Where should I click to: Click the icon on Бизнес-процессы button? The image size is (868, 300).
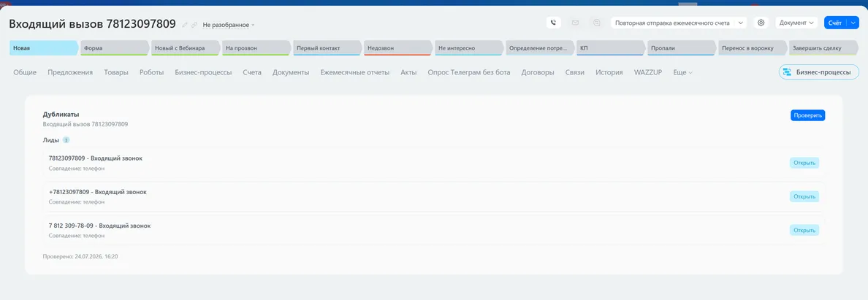click(x=787, y=72)
